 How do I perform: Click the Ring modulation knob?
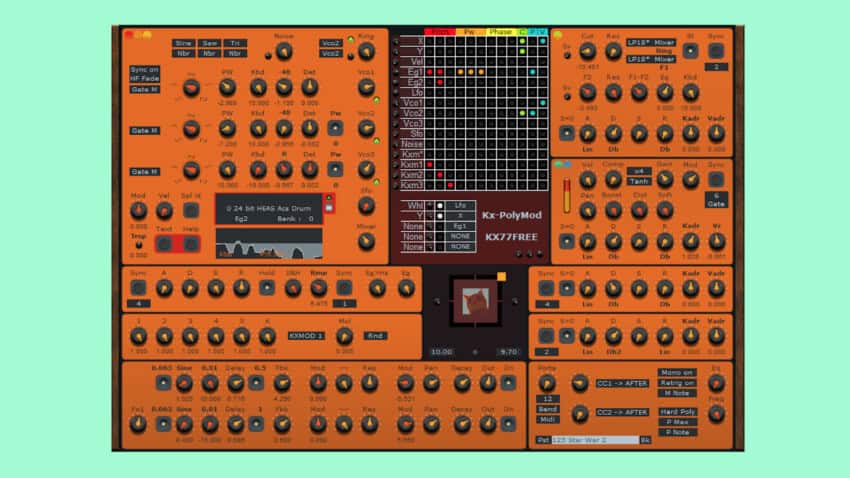point(366,51)
